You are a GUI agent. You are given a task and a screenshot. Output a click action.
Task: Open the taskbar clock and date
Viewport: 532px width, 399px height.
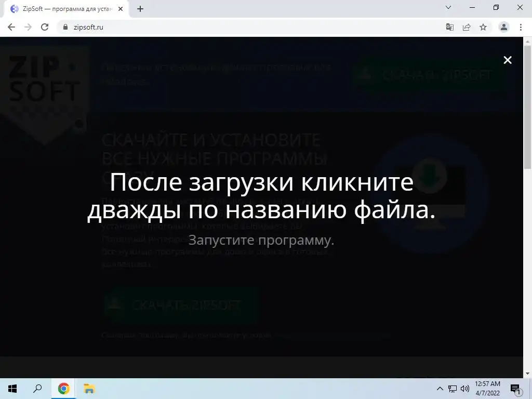coord(487,389)
